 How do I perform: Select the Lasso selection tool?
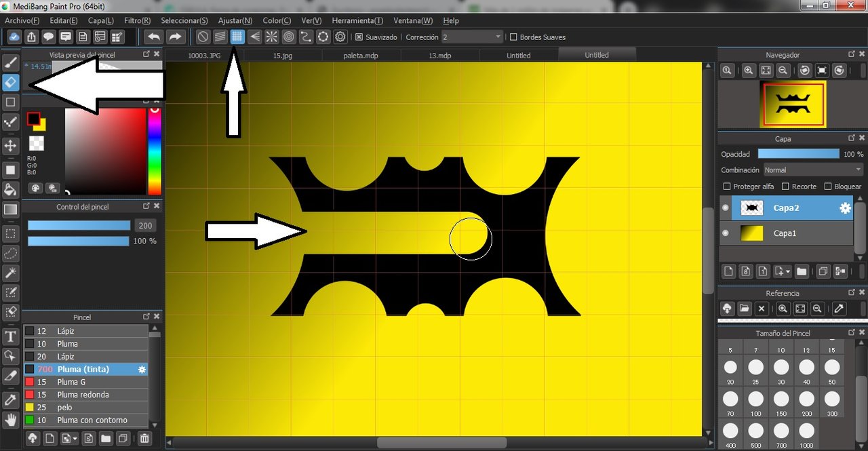click(x=10, y=254)
